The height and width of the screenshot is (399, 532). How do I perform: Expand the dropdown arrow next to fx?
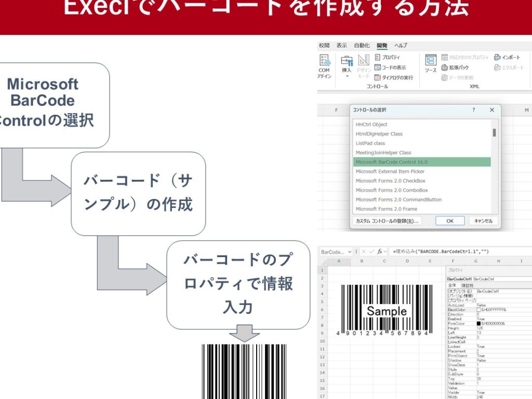click(x=385, y=251)
